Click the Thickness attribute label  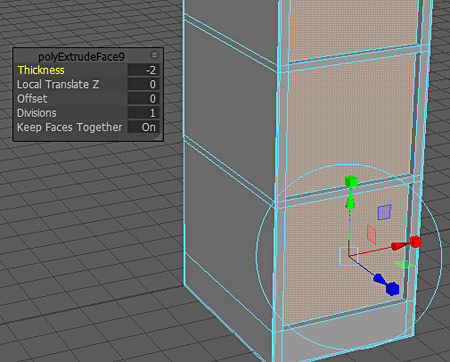pos(41,70)
